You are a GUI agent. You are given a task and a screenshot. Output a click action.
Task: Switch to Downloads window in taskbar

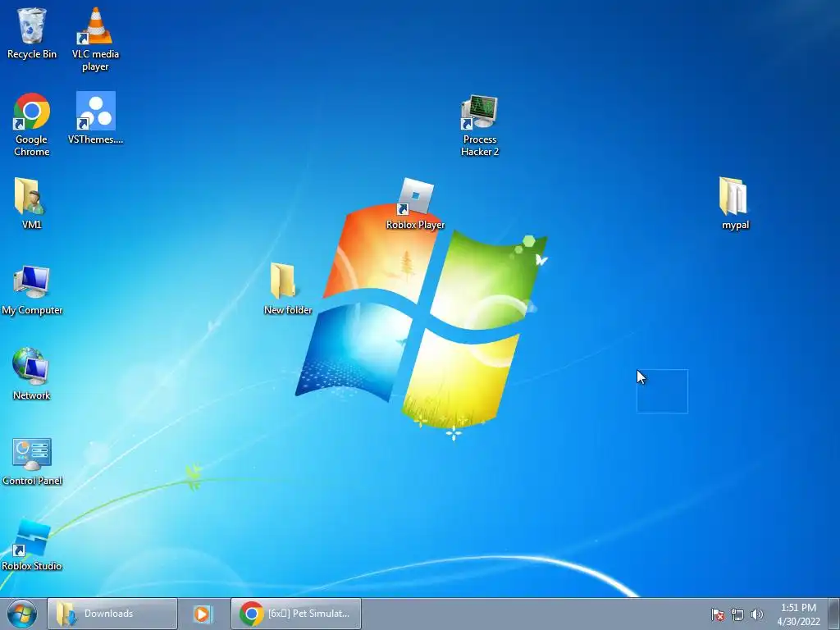(x=112, y=614)
